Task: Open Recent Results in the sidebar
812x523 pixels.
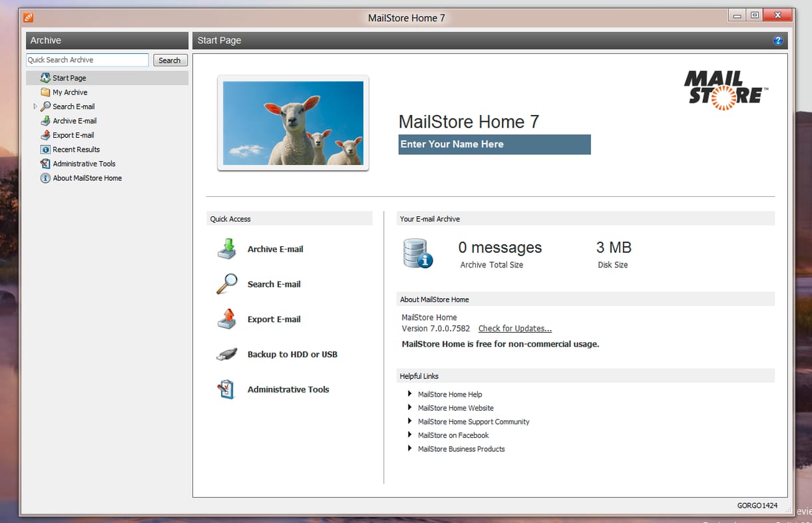Action: point(76,150)
